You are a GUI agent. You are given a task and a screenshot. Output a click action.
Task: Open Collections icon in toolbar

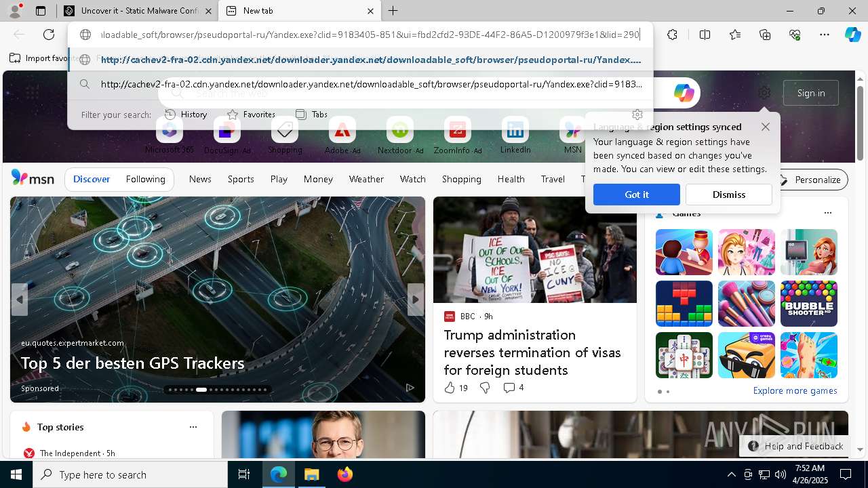coord(765,35)
